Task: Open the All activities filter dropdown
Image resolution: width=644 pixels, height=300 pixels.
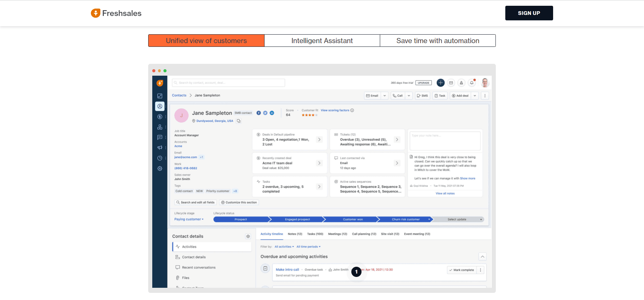Action: (284, 247)
